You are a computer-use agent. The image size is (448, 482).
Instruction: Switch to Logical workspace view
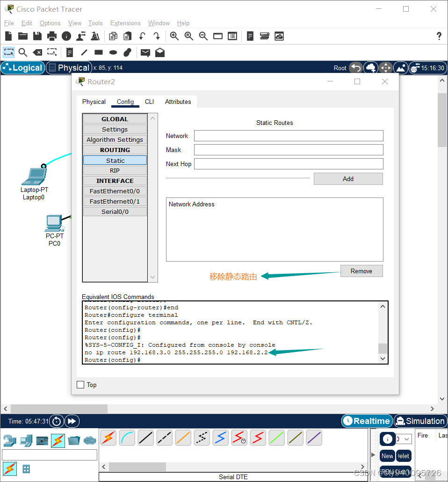click(x=23, y=68)
